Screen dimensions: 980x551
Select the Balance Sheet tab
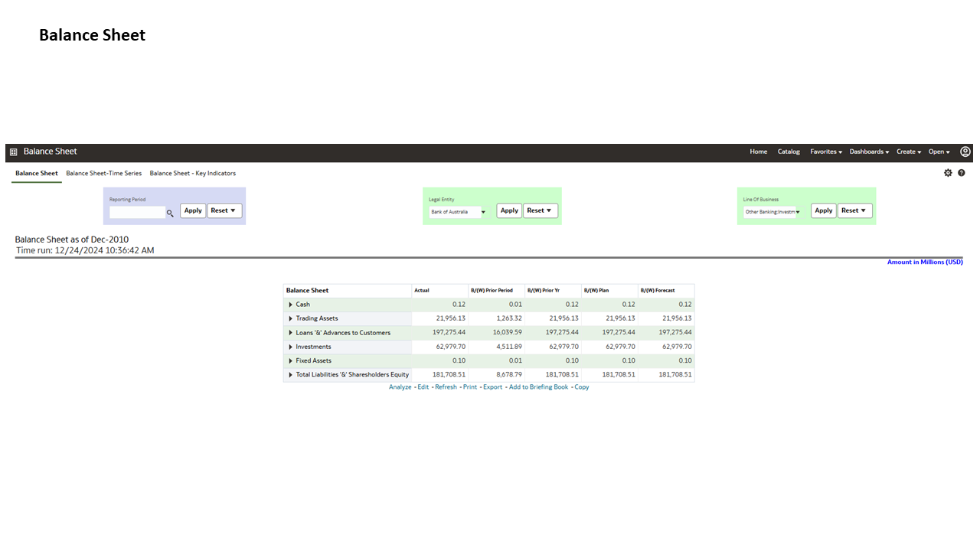tap(37, 173)
